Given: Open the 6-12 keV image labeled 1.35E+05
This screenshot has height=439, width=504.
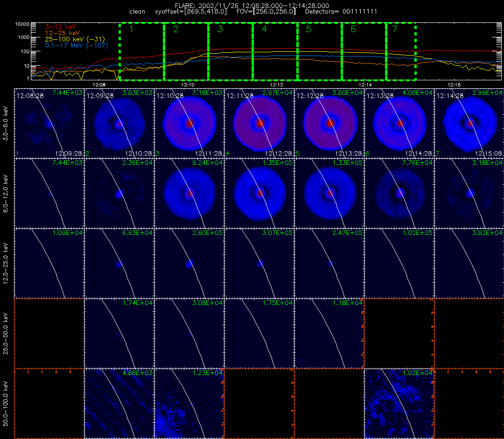Looking at the screenshot, I should pos(259,194).
